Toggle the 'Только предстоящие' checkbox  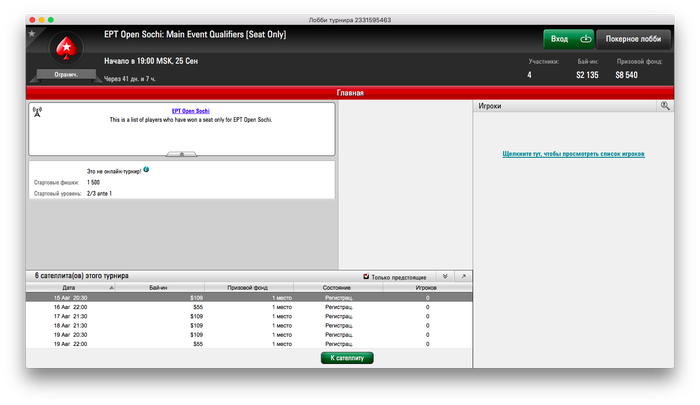pos(366,276)
